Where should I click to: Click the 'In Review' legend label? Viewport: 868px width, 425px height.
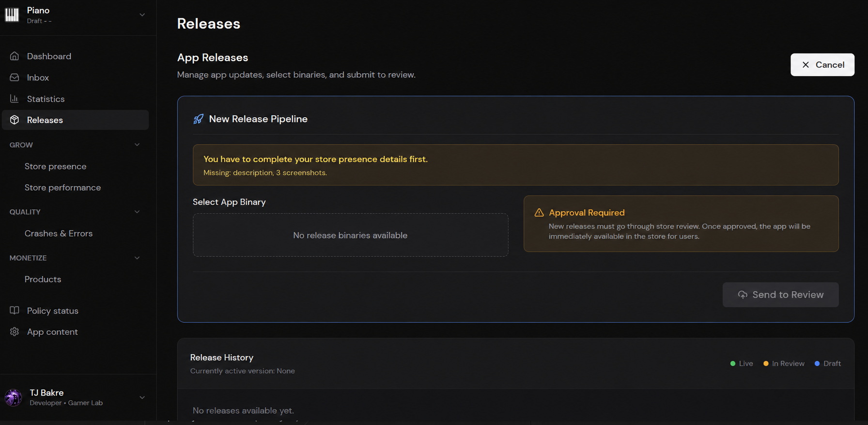point(788,363)
